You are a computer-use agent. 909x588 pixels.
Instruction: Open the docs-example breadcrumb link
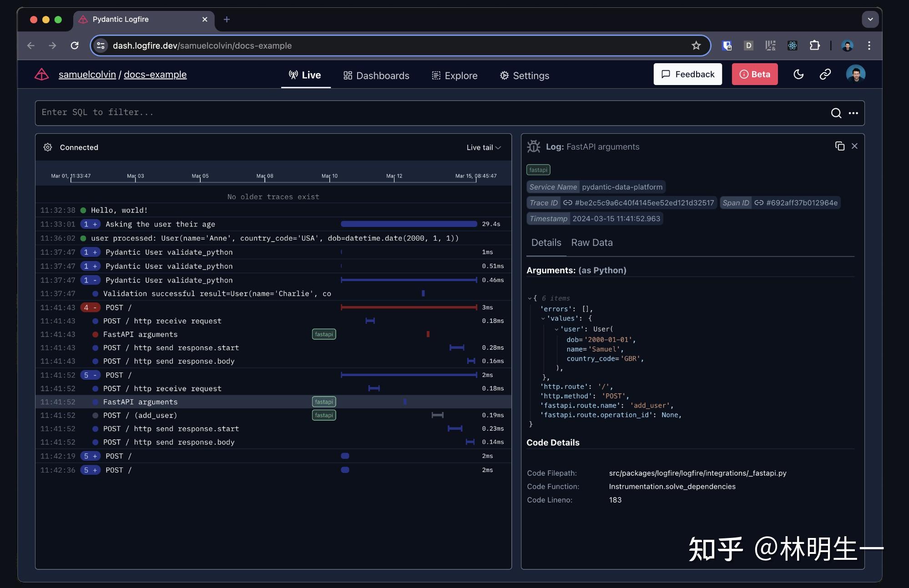coord(155,74)
